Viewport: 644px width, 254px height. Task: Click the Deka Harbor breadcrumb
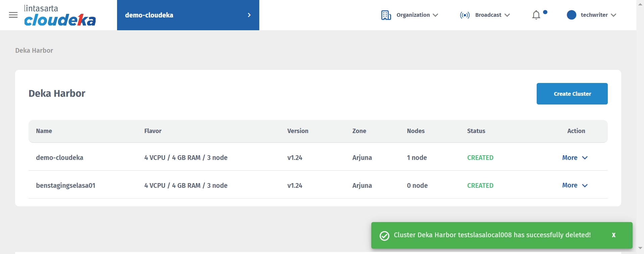click(x=34, y=50)
